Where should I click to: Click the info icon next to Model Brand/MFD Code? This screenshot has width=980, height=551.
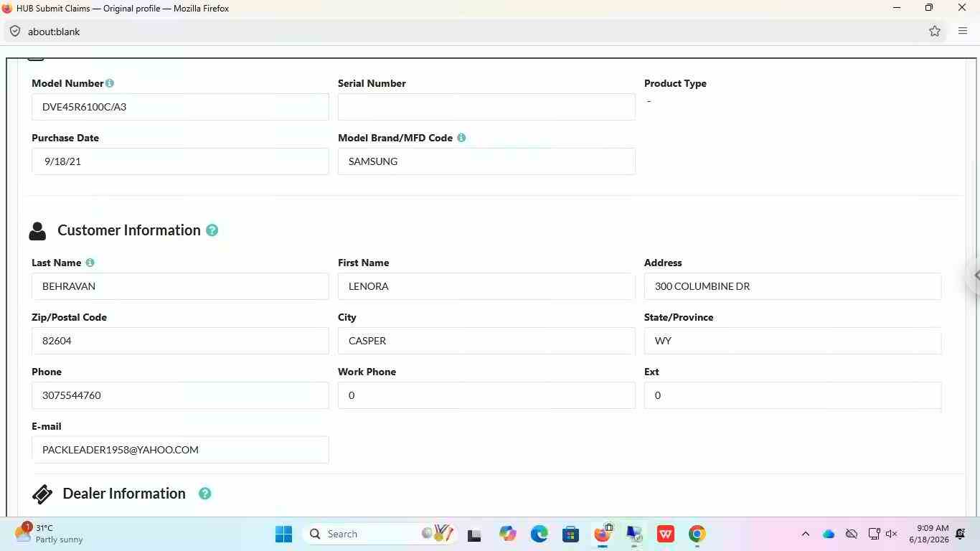pyautogui.click(x=461, y=138)
